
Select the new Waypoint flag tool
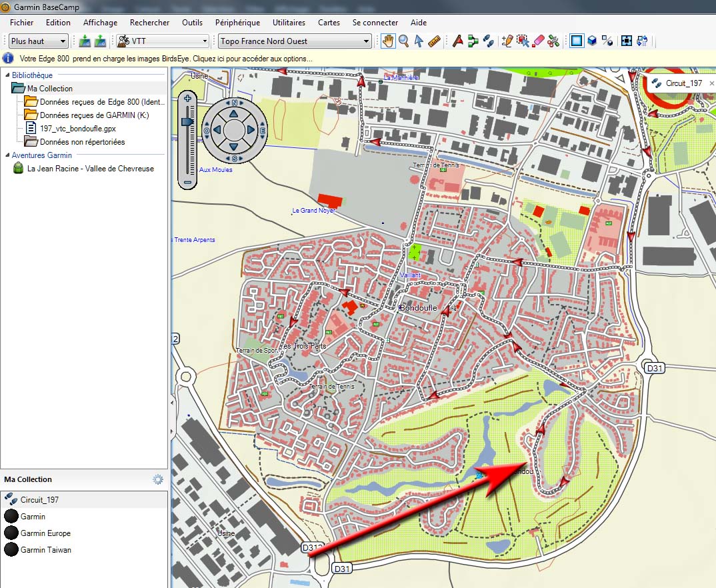(x=457, y=41)
